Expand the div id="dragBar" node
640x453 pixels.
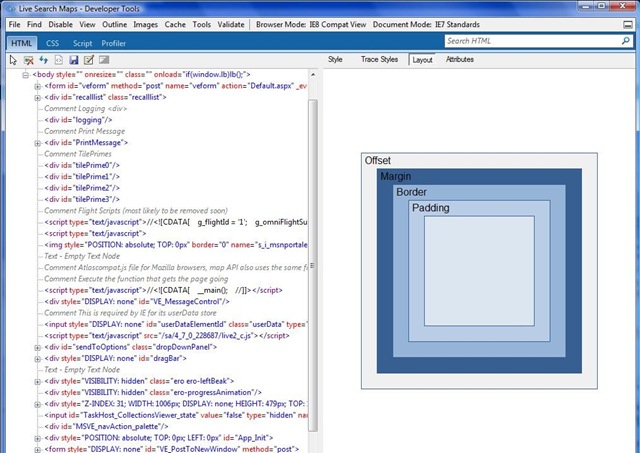coord(38,359)
